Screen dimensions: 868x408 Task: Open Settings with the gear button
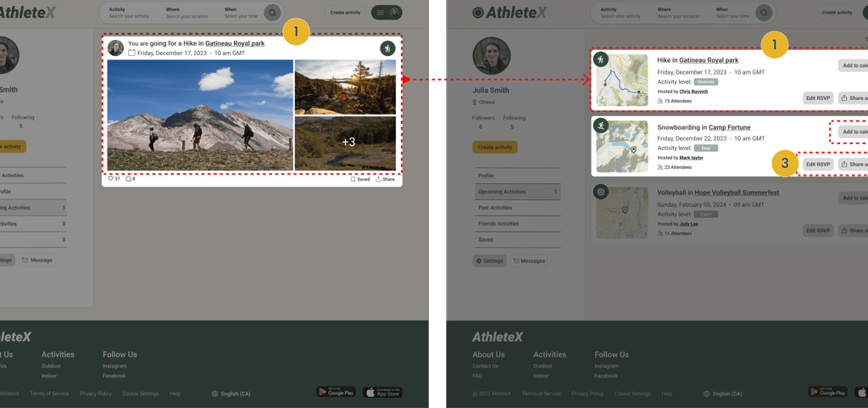489,260
